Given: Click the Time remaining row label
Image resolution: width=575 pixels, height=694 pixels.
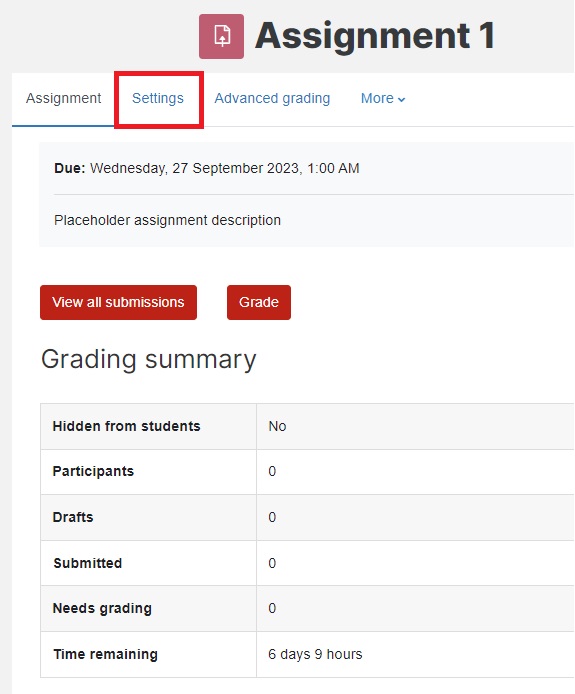Looking at the screenshot, I should click(x=105, y=654).
